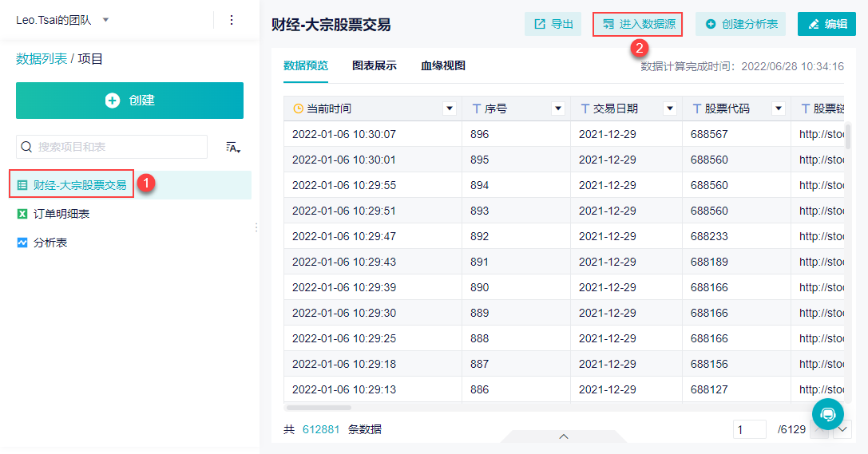Click the horizontal scrollbar below the table
The width and height of the screenshot is (868, 454).
click(x=319, y=408)
